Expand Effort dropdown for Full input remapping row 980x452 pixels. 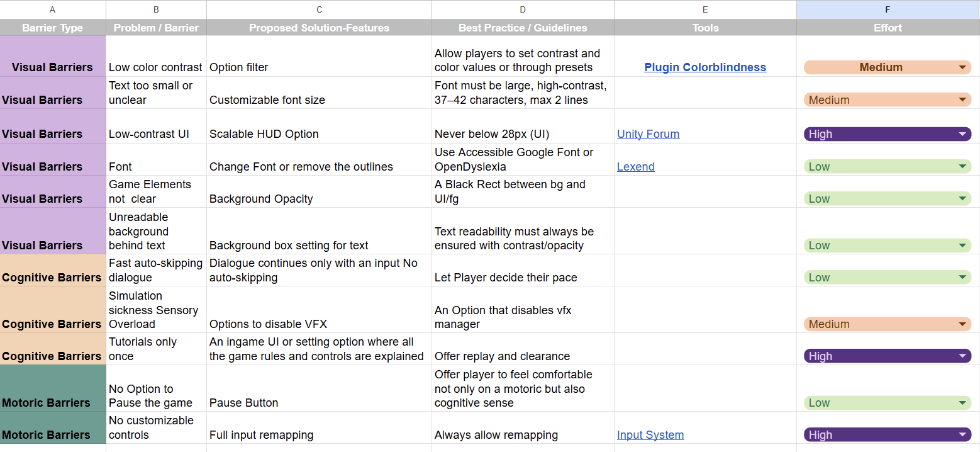point(962,435)
